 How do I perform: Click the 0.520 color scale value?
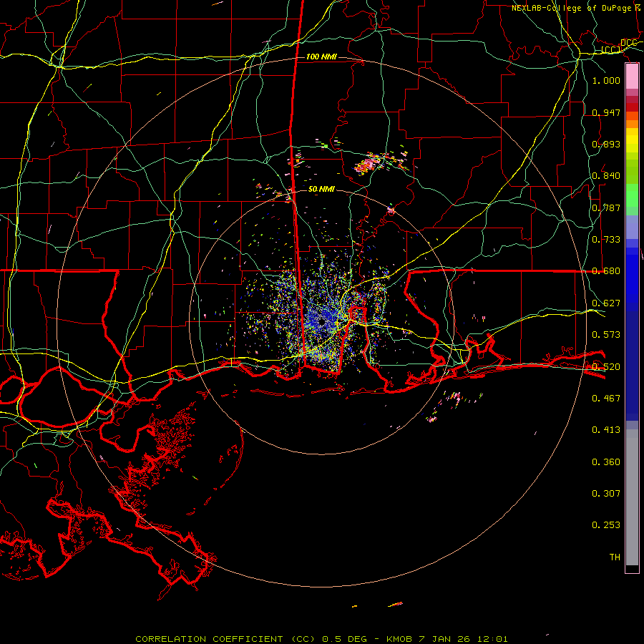coord(606,367)
